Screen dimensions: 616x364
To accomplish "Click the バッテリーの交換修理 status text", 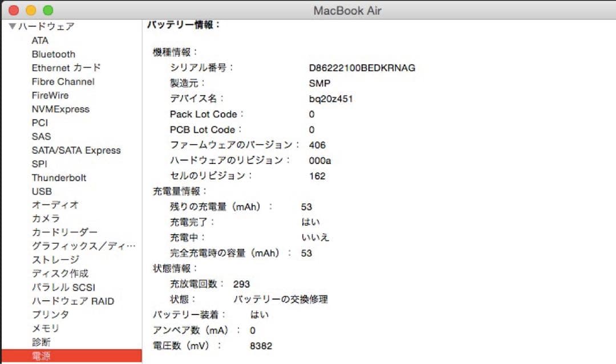I will click(281, 300).
